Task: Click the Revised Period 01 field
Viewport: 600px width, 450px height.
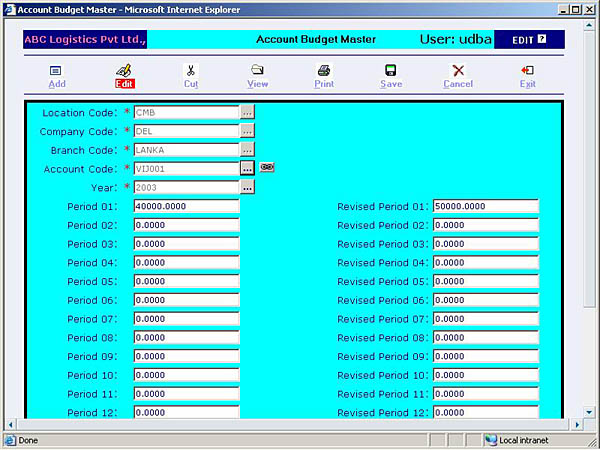Action: [485, 206]
